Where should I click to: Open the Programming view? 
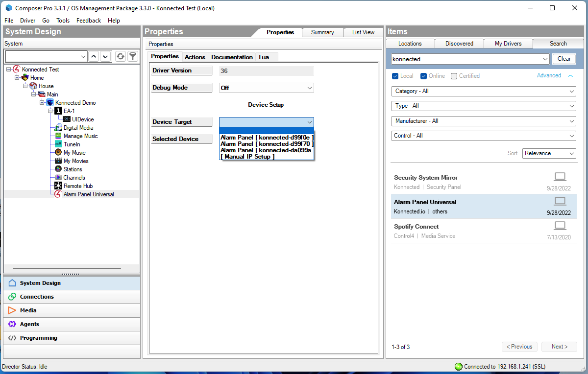[39, 337]
